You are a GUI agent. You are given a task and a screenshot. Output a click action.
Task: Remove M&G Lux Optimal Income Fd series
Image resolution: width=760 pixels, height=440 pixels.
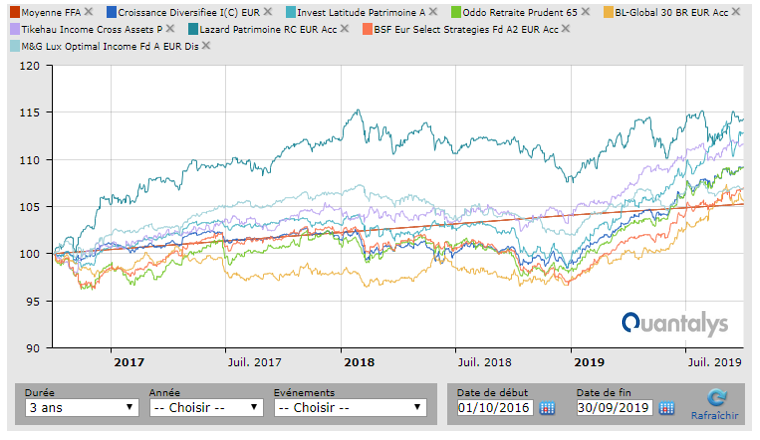click(x=206, y=46)
